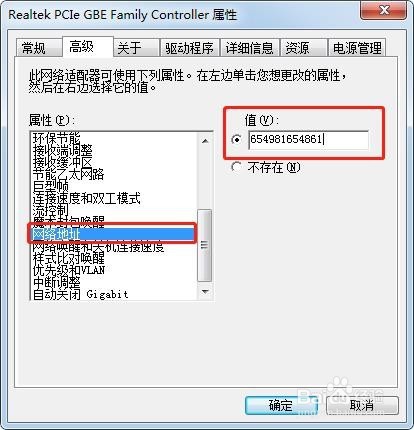Switch to the 驱动程序 tab
The width and height of the screenshot is (414, 430).
point(189,48)
